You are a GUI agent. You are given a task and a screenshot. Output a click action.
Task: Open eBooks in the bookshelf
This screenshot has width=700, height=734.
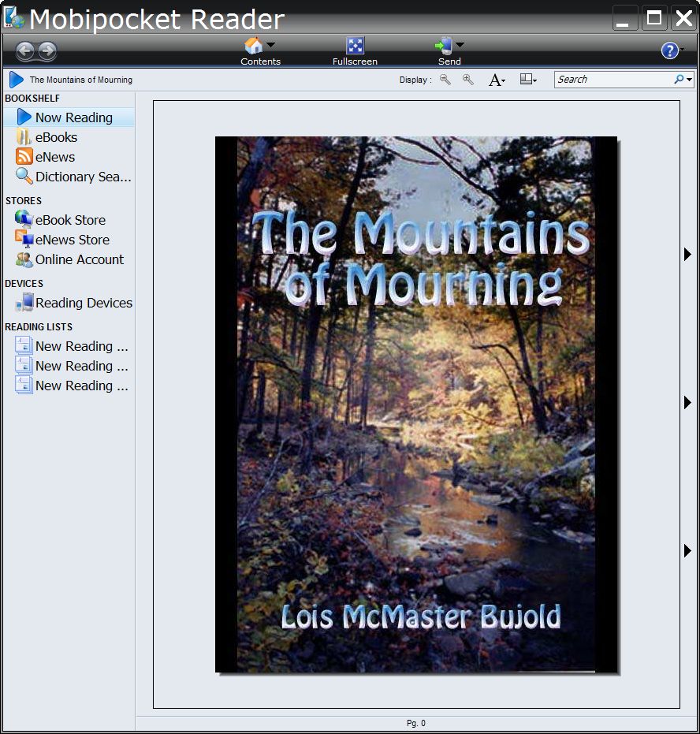[69, 137]
